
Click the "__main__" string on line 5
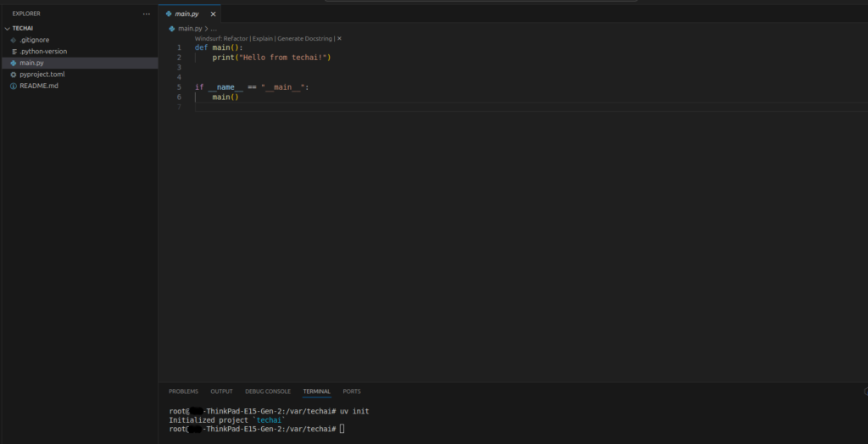(282, 87)
